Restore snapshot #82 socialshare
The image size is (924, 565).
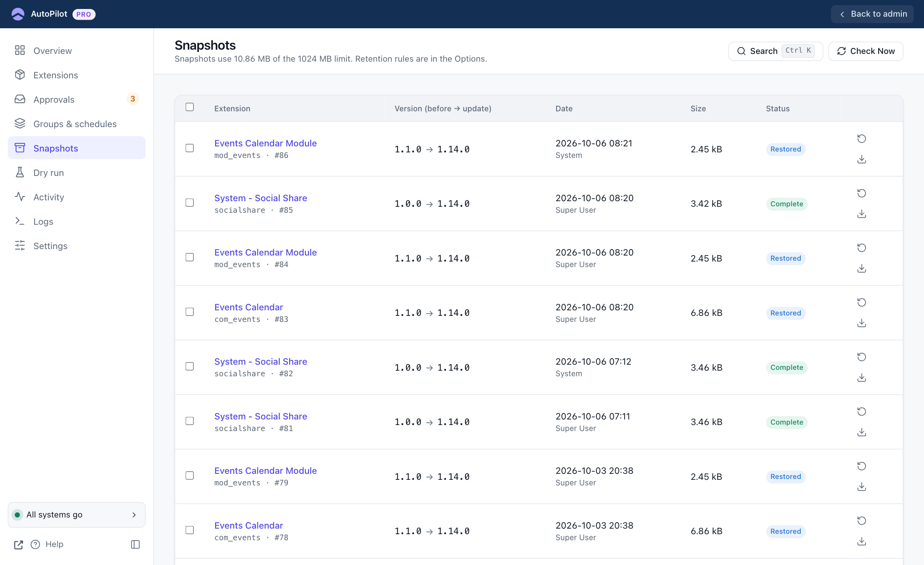(x=862, y=357)
